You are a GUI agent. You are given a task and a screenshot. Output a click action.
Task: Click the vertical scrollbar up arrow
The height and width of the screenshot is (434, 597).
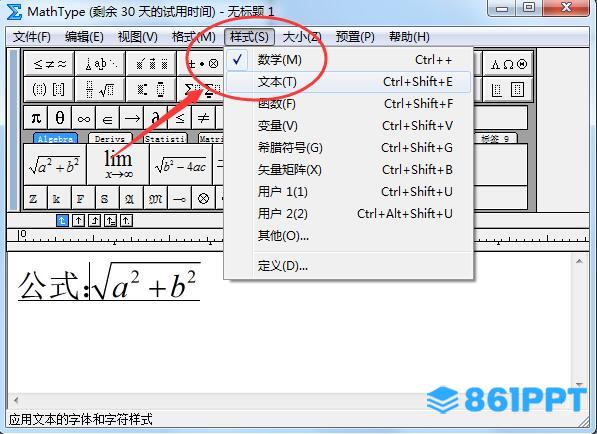click(579, 261)
